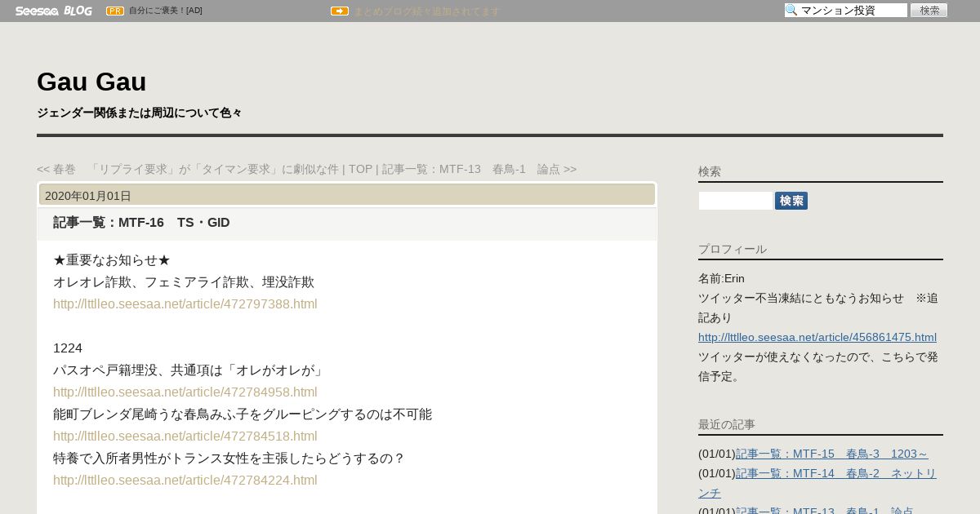Click blog subtitle ジェンダー関係または周辺について色々
This screenshot has width=980, height=514.
(x=140, y=113)
